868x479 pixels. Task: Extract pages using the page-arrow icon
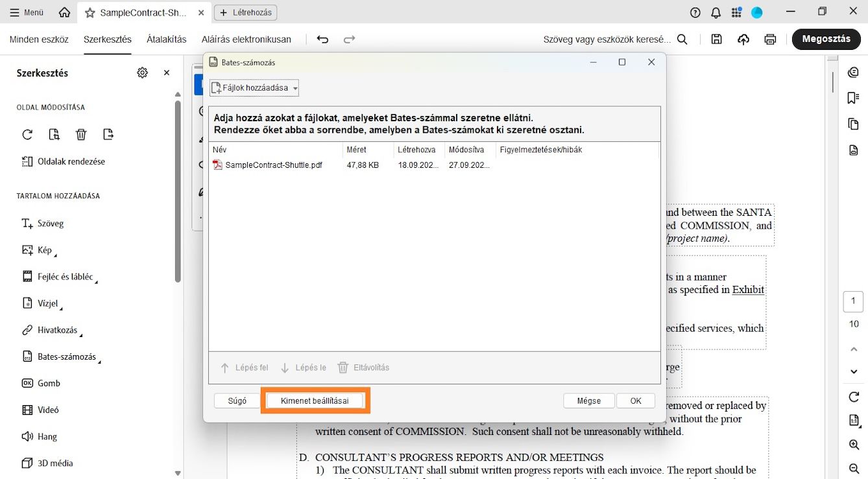(108, 135)
